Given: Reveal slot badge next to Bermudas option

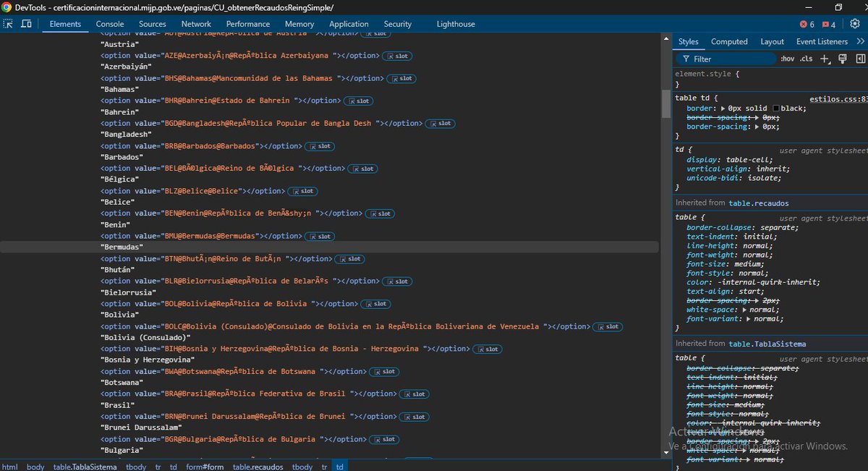Looking at the screenshot, I should click(x=320, y=237).
